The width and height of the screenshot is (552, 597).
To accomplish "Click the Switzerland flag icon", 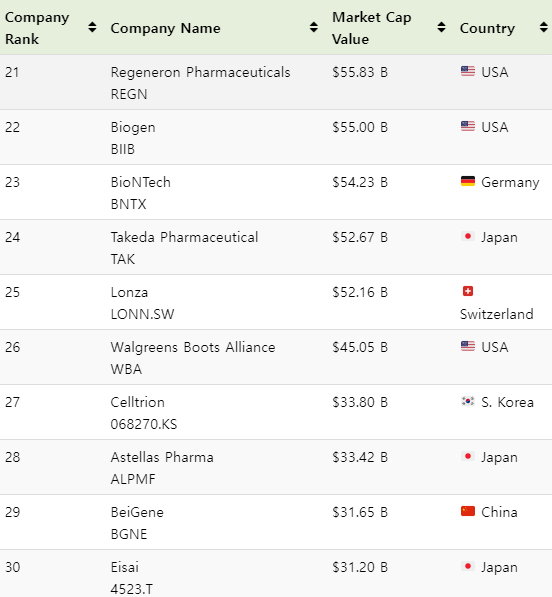I will [x=467, y=291].
